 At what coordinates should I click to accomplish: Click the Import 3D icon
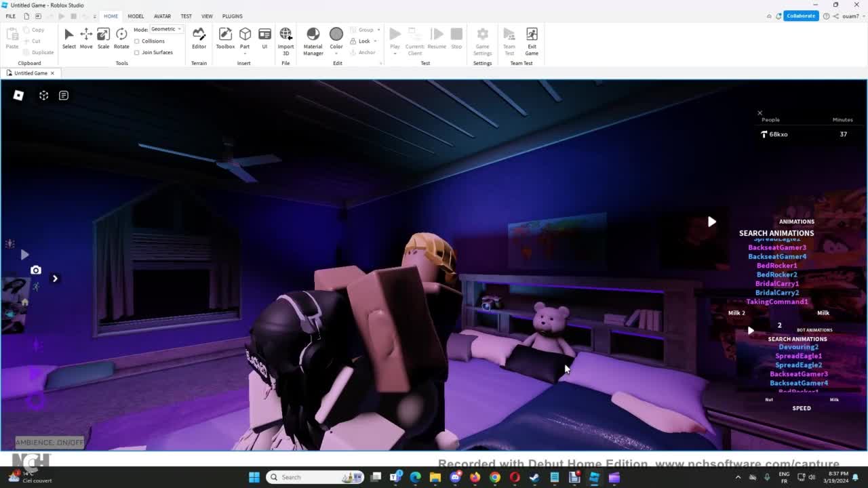pyautogui.click(x=285, y=38)
